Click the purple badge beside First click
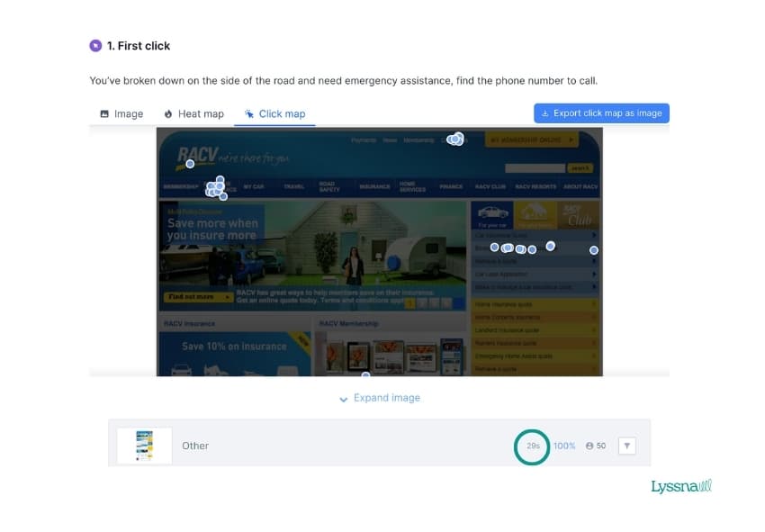This screenshot has height=532, width=765. pos(95,45)
